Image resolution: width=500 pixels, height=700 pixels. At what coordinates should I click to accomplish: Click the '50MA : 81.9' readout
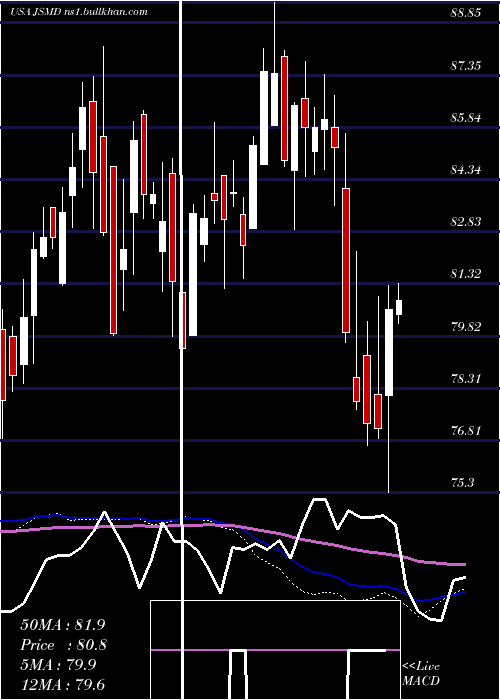(x=63, y=624)
